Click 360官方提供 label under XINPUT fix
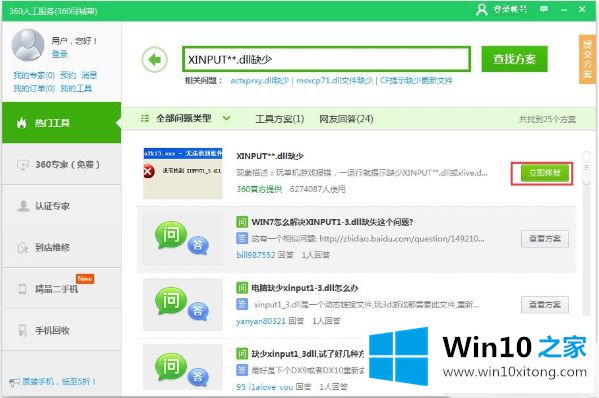 point(259,189)
